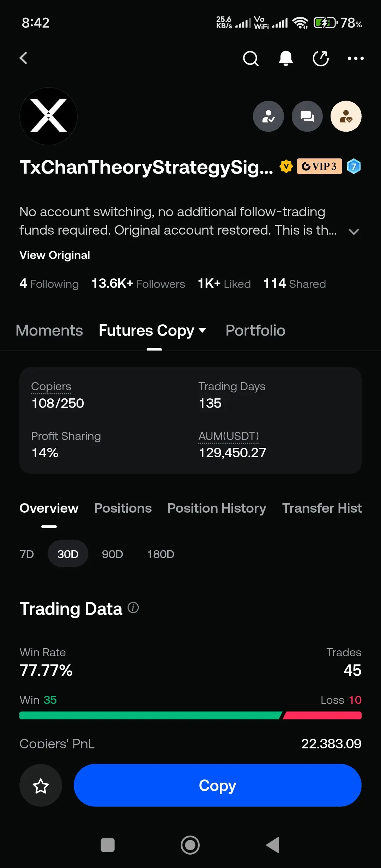This screenshot has height=868, width=381.
Task: Tap the X profile avatar
Action: pyautogui.click(x=48, y=116)
